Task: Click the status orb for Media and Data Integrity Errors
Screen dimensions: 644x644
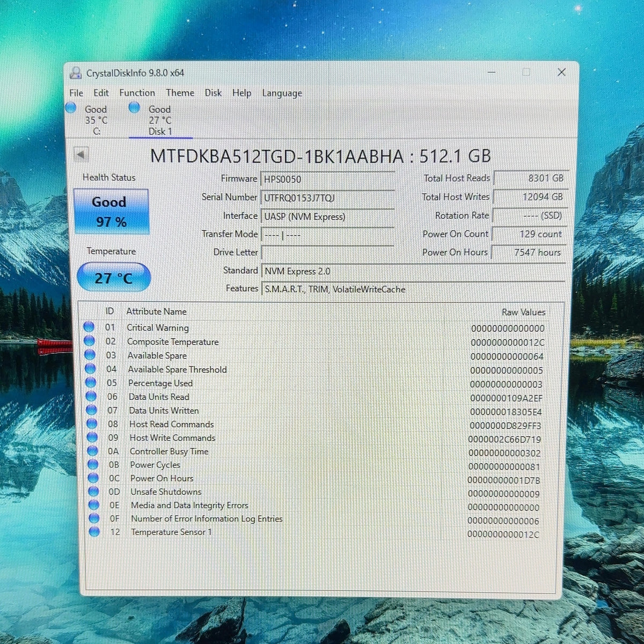Action: pyautogui.click(x=94, y=504)
